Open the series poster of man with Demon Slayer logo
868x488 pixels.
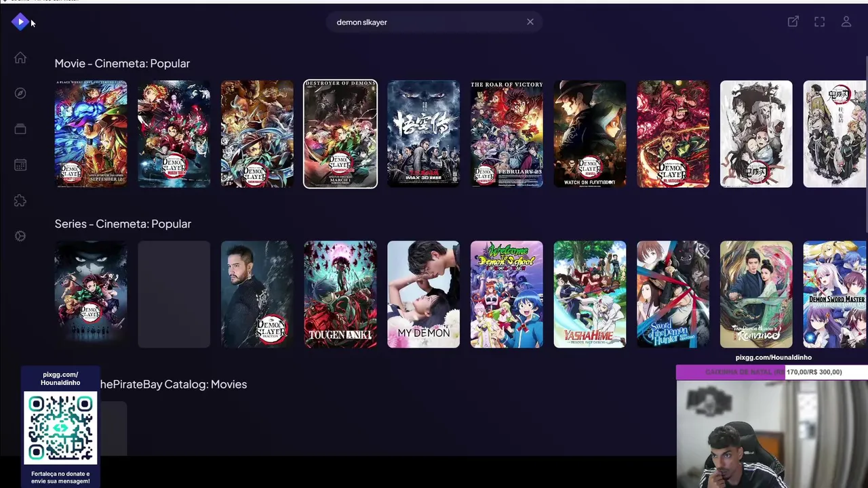257,294
